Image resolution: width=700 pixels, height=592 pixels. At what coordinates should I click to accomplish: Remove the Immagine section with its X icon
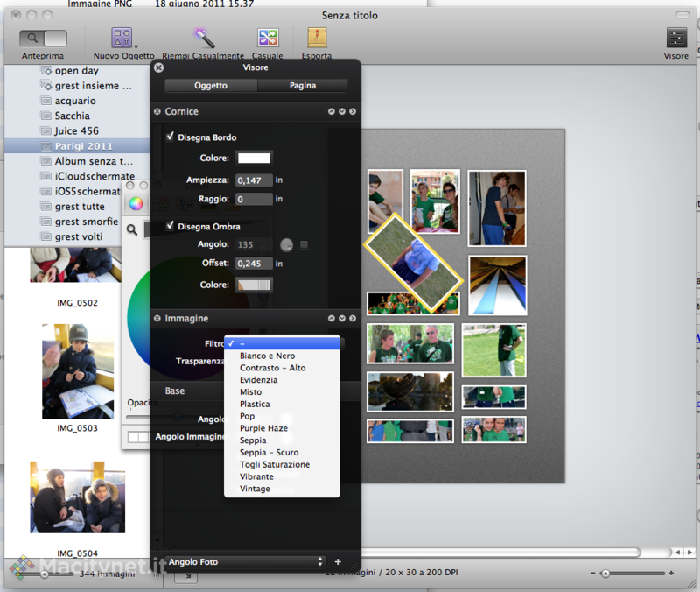(x=157, y=318)
